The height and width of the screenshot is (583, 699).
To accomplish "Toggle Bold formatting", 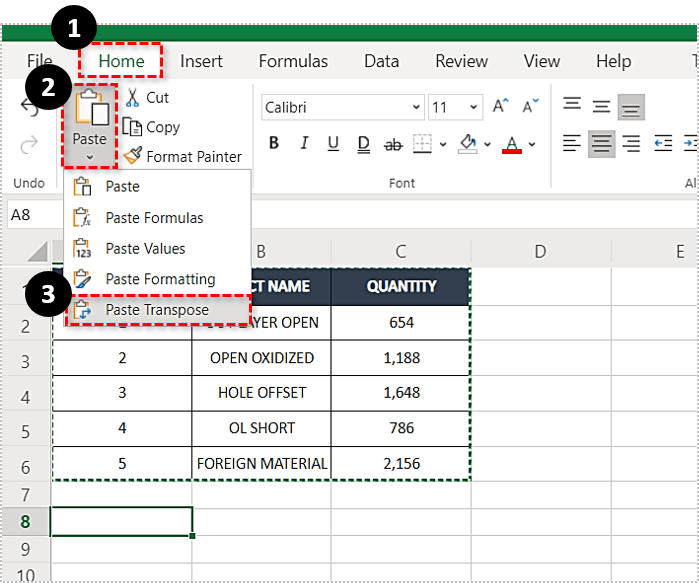I will 274,144.
